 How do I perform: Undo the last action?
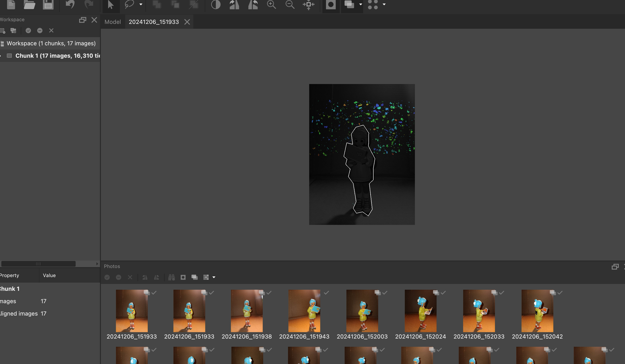(x=70, y=4)
